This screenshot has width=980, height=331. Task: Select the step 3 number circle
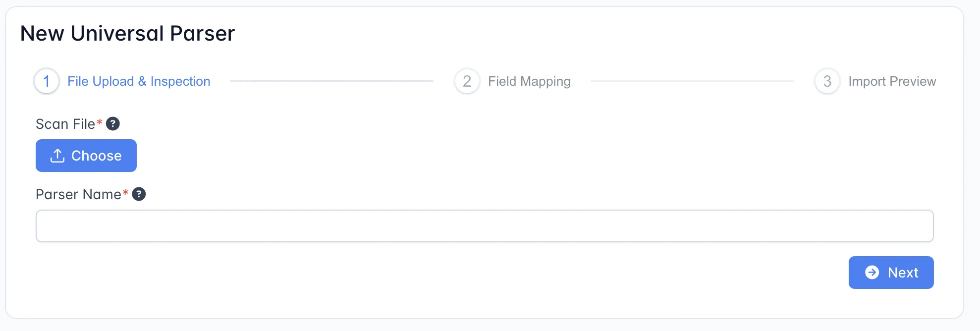[x=827, y=81]
